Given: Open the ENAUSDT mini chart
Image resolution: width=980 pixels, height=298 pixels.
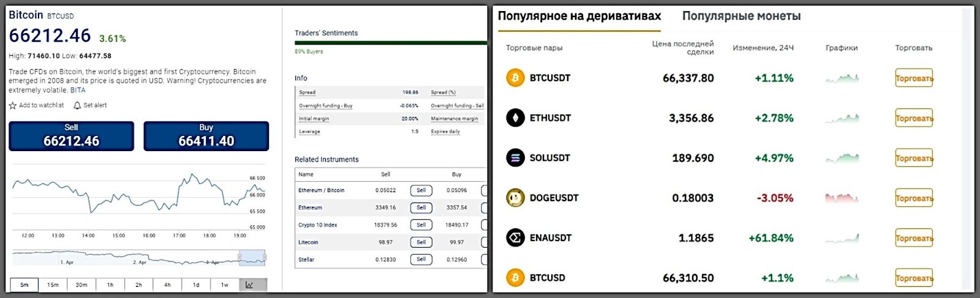Looking at the screenshot, I should [842, 238].
